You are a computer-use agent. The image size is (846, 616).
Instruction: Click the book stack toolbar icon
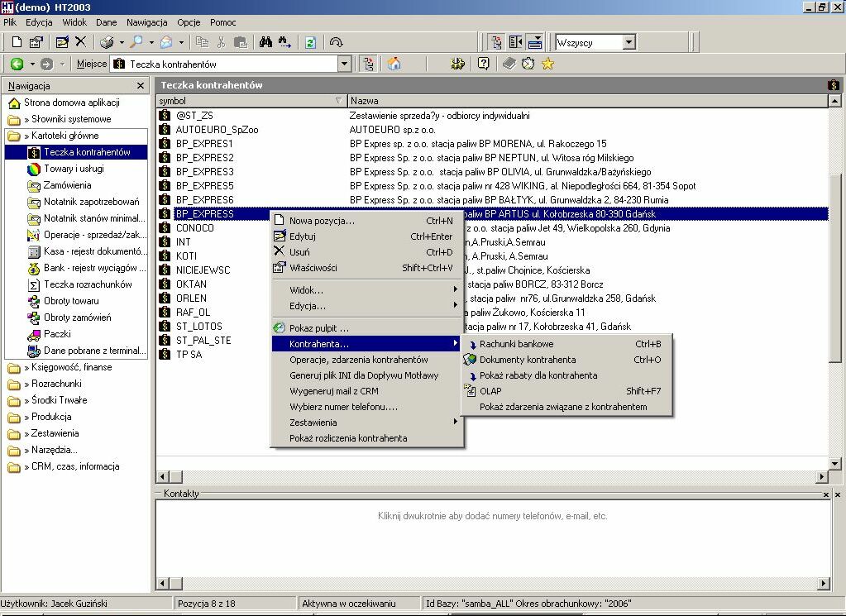[509, 64]
